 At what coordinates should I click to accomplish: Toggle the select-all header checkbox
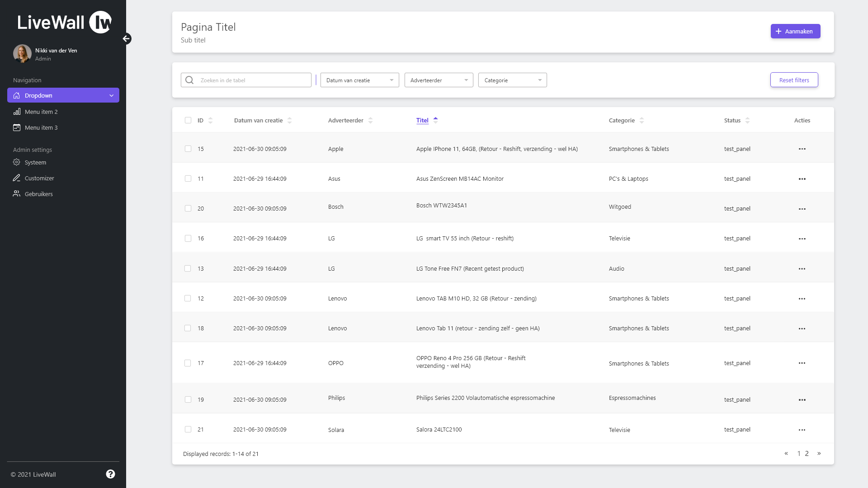point(188,120)
